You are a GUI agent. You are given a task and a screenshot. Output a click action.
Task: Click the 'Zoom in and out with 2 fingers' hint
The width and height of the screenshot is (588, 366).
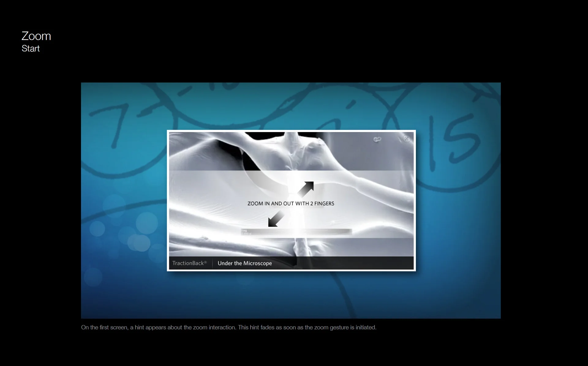pos(291,203)
